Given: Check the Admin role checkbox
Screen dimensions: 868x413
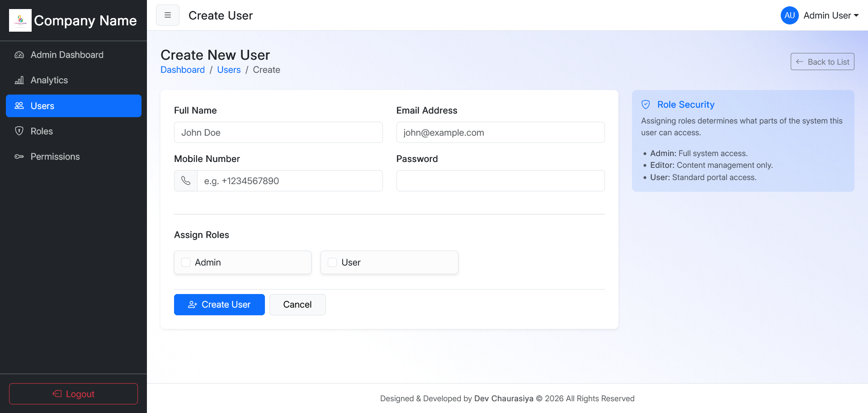Looking at the screenshot, I should (x=186, y=262).
